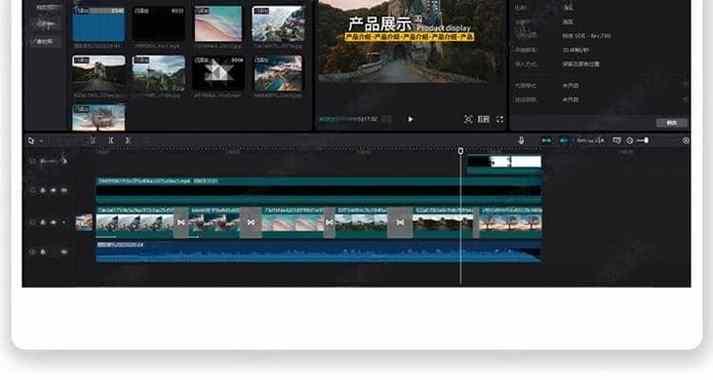Hide the main video track with eye icon
The image size is (713, 380).
point(53,222)
